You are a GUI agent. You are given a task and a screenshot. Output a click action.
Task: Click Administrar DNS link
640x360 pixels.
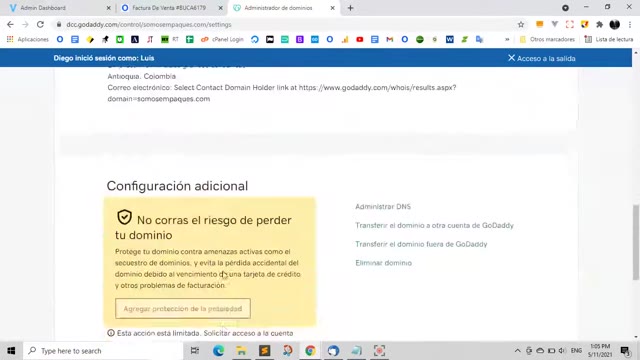[x=383, y=207]
